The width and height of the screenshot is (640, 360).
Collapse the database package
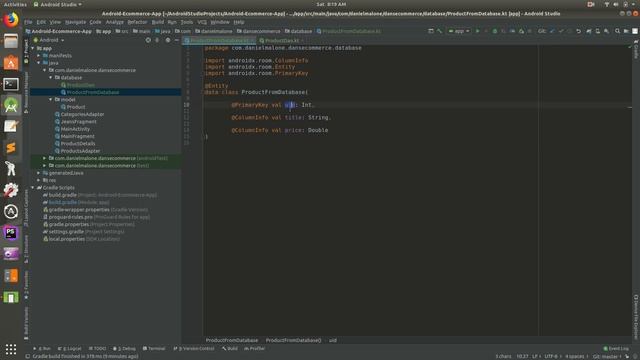pyautogui.click(x=51, y=78)
